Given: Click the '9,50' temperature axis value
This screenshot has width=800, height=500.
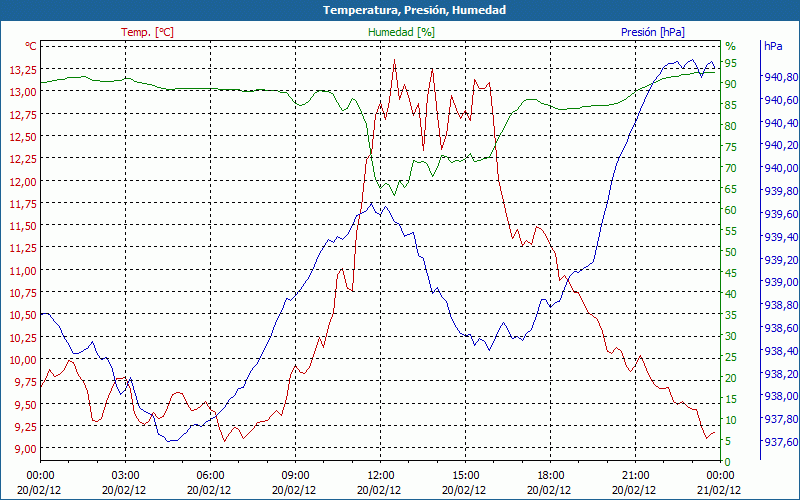Looking at the screenshot, I should coord(26,405).
